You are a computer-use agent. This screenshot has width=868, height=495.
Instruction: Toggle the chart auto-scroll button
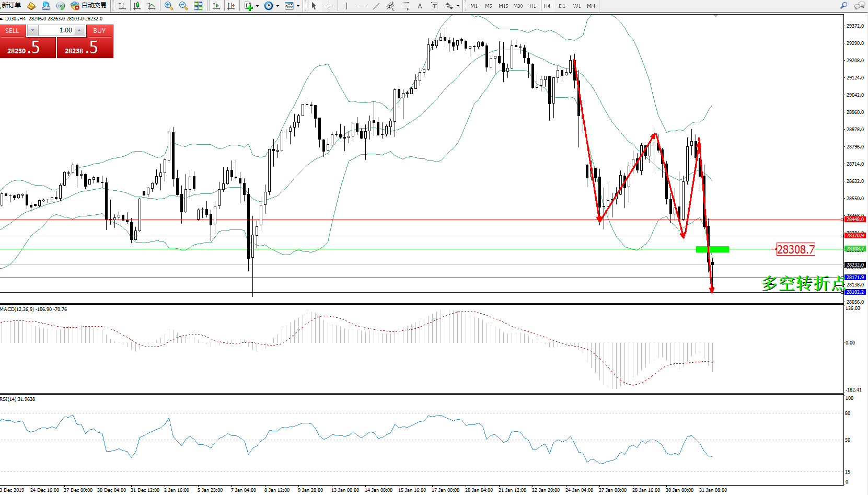(x=216, y=6)
